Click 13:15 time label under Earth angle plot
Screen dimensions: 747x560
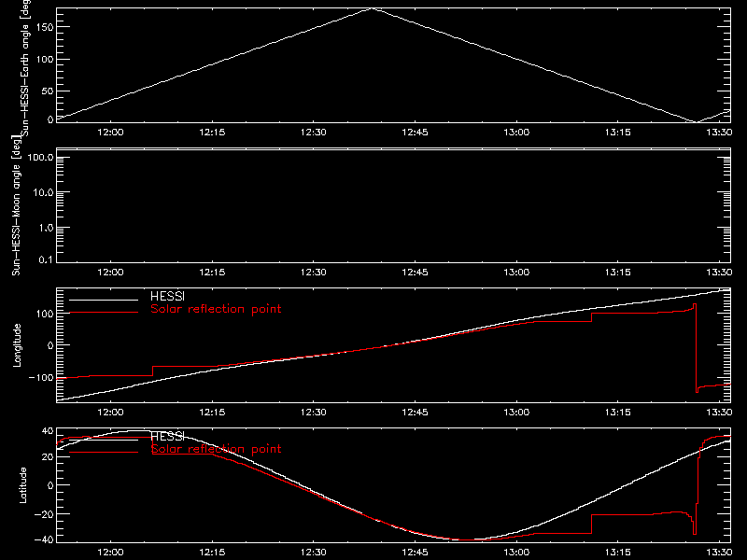(618, 133)
